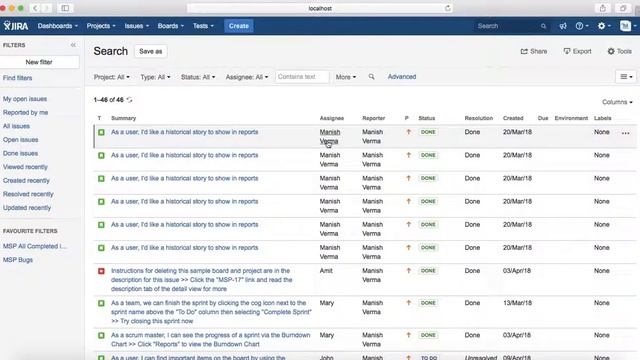
Task: Open the help question mark menu
Action: click(582, 26)
